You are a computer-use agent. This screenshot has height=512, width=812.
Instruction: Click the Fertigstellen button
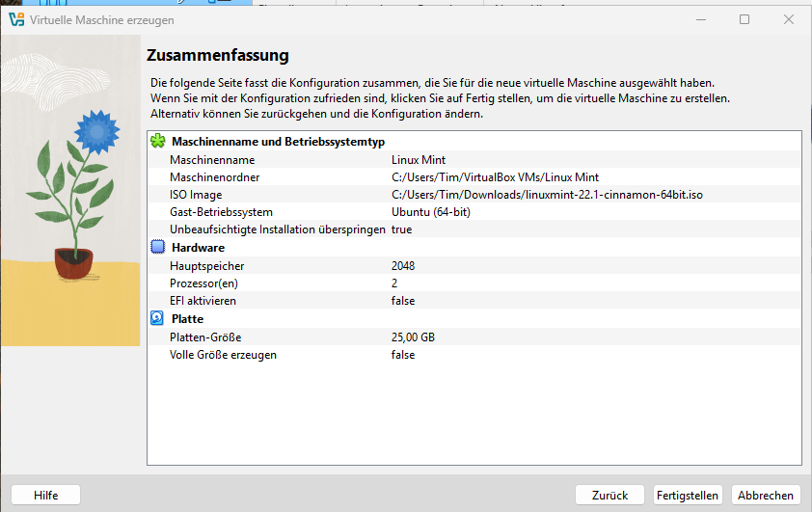click(688, 495)
